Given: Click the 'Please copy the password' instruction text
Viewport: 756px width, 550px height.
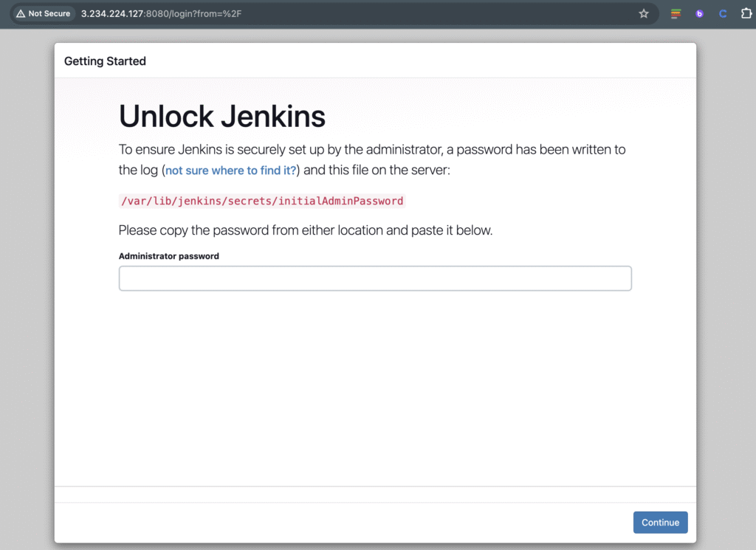Looking at the screenshot, I should point(305,230).
